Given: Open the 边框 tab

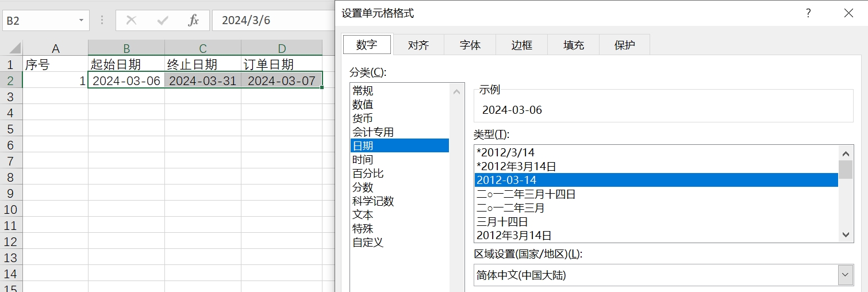Looking at the screenshot, I should [521, 45].
